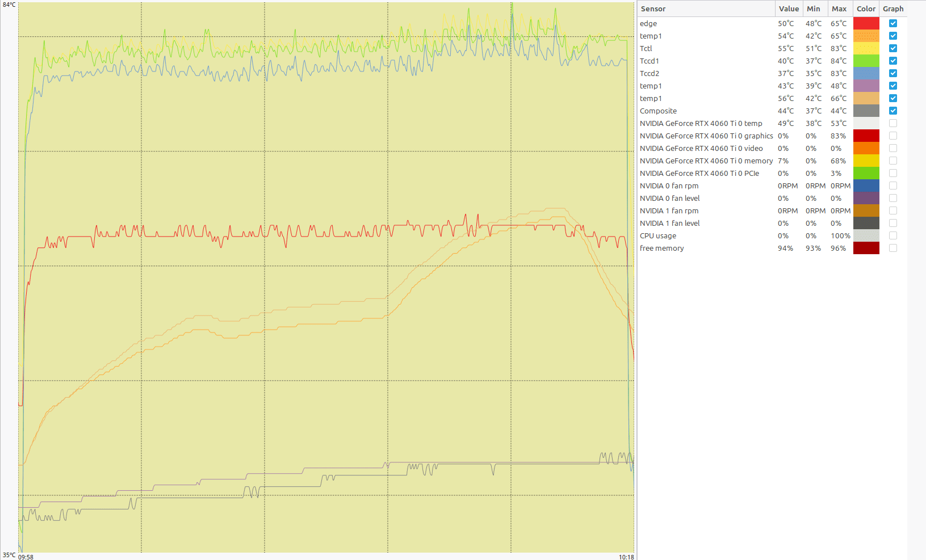Click the 10:18 end time label
Screen dimensions: 926x560
626,557
